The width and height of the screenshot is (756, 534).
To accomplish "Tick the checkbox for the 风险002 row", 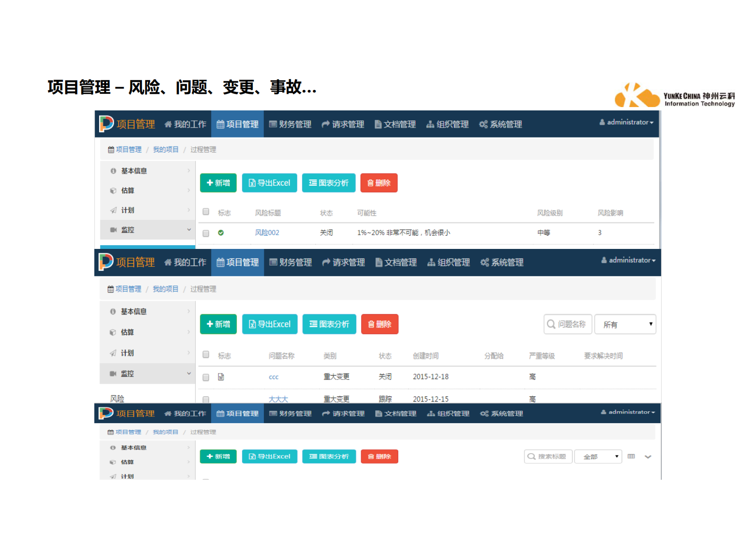I will (206, 233).
